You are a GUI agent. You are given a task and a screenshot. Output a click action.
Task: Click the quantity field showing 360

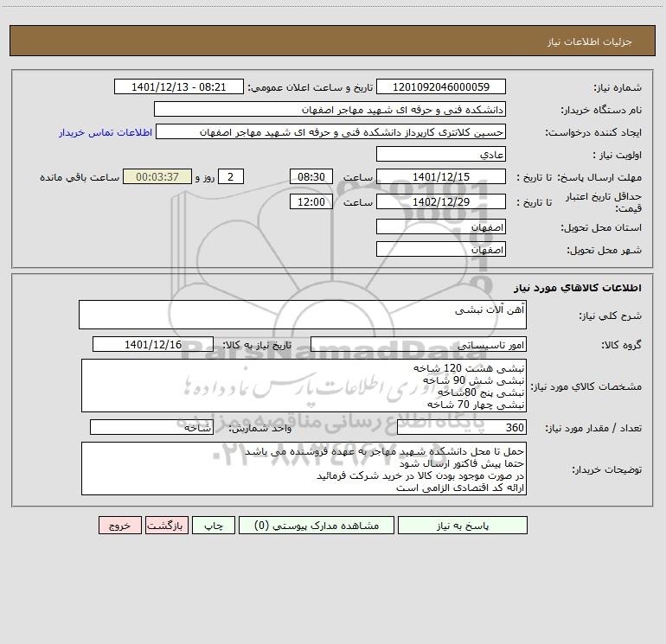pos(462,427)
